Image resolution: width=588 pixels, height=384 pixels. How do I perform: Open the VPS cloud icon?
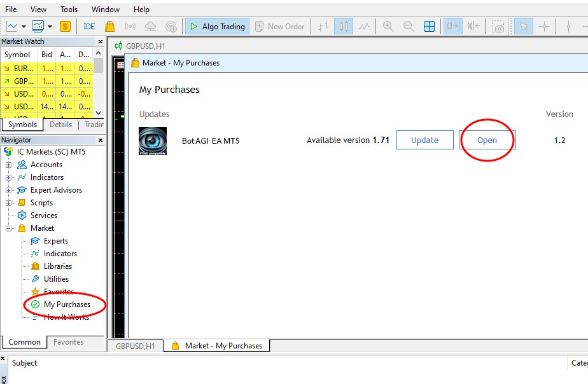point(150,27)
